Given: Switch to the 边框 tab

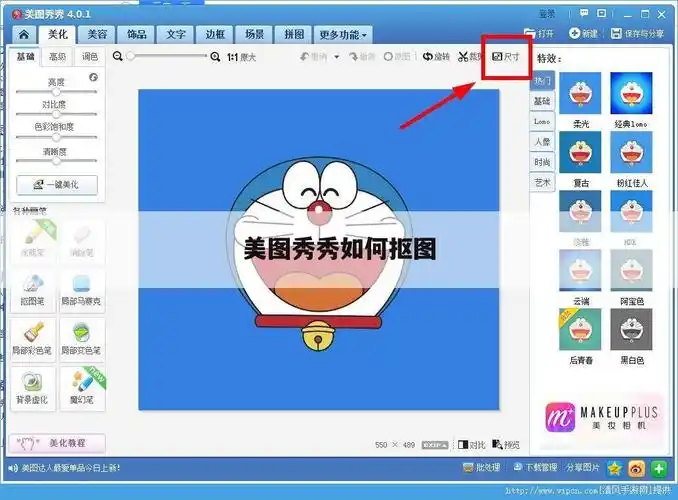Looking at the screenshot, I should pyautogui.click(x=215, y=34).
